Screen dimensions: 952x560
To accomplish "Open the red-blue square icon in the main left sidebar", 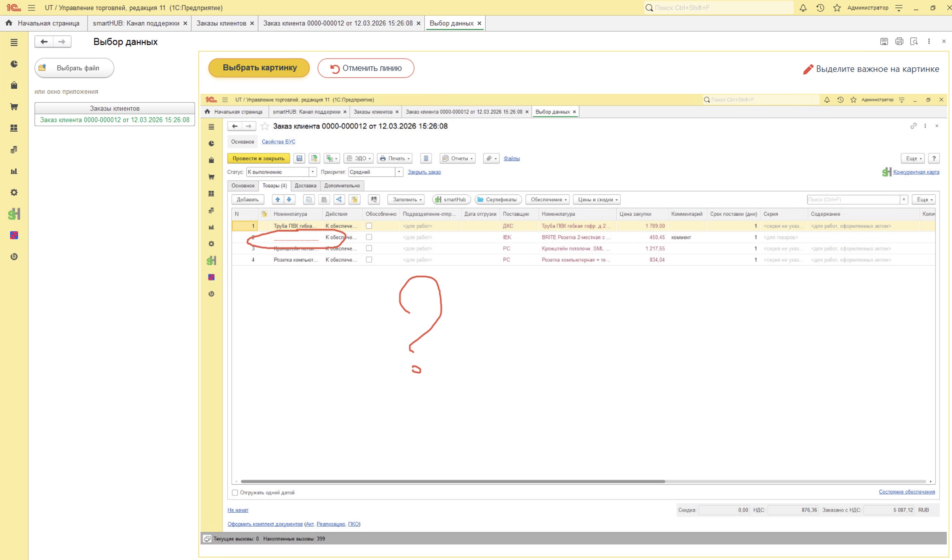I will pyautogui.click(x=14, y=235).
